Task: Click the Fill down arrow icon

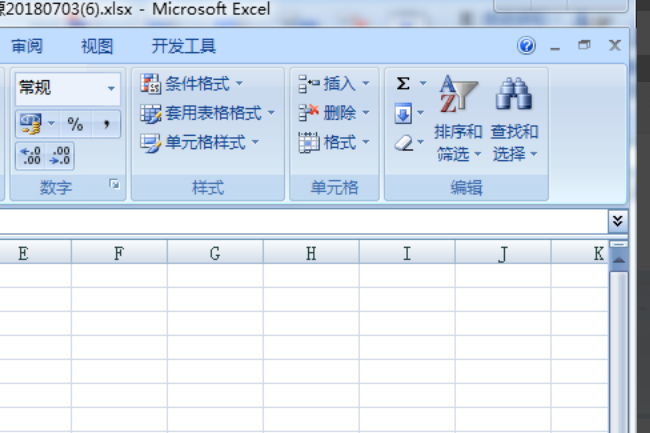Action: (x=403, y=113)
